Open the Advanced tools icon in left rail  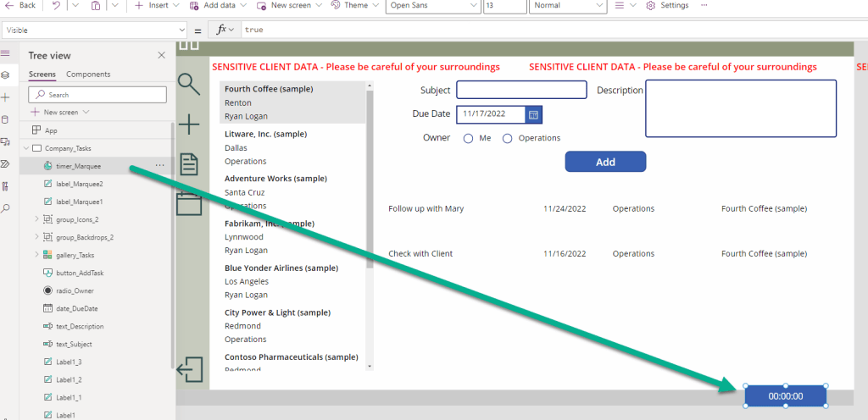pyautogui.click(x=6, y=185)
